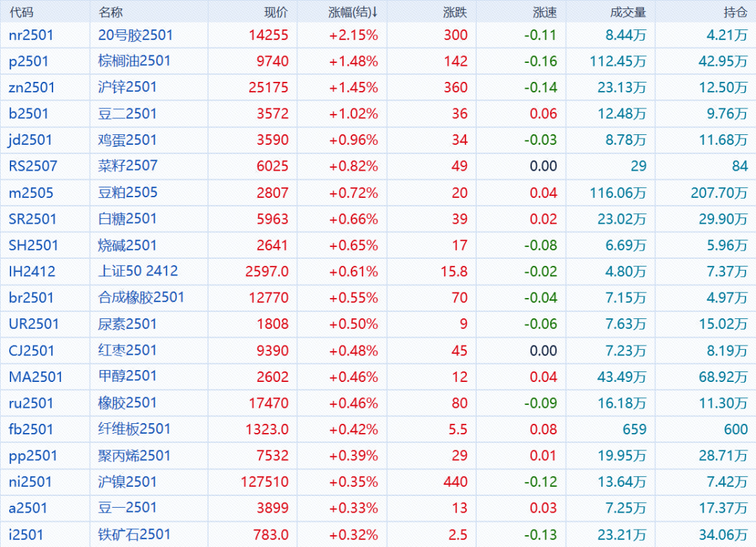Image resolution: width=756 pixels, height=547 pixels.
Task: Click the 代码 column header
Action: tap(21, 12)
